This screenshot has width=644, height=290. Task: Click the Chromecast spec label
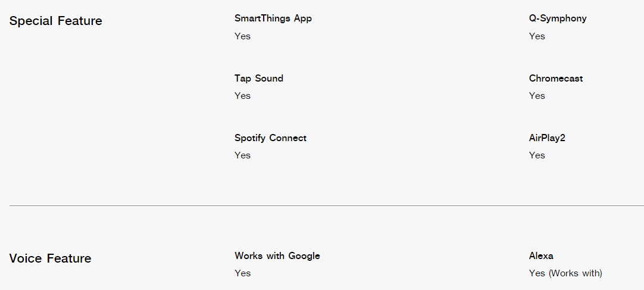(x=556, y=78)
